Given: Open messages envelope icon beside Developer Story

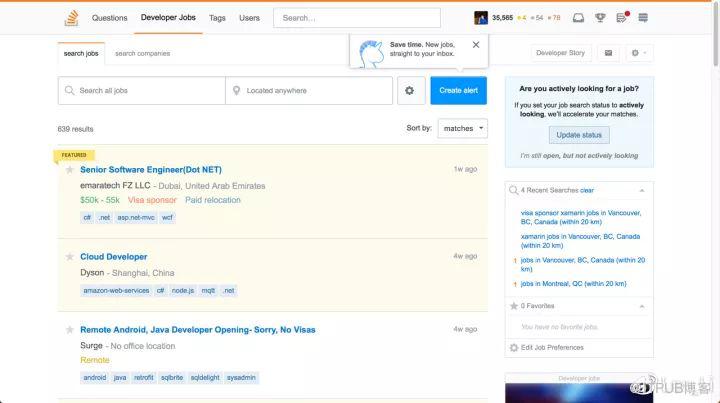Looking at the screenshot, I should click(x=607, y=53).
